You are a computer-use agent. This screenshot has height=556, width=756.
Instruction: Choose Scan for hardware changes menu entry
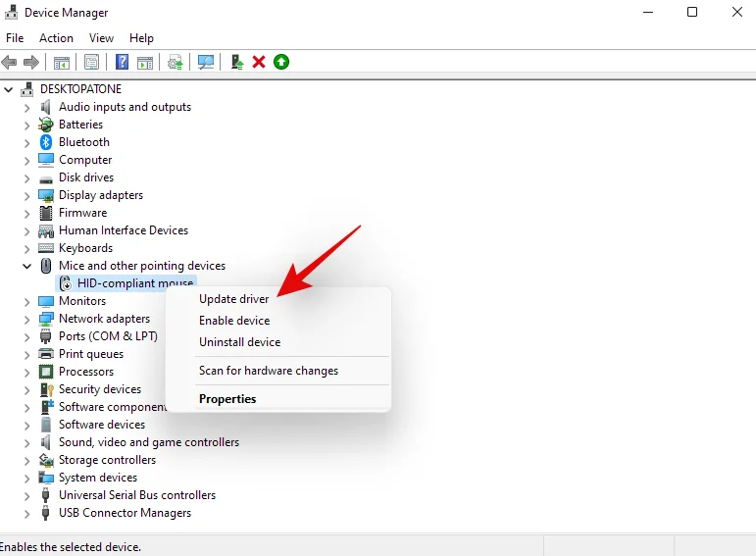(x=269, y=371)
